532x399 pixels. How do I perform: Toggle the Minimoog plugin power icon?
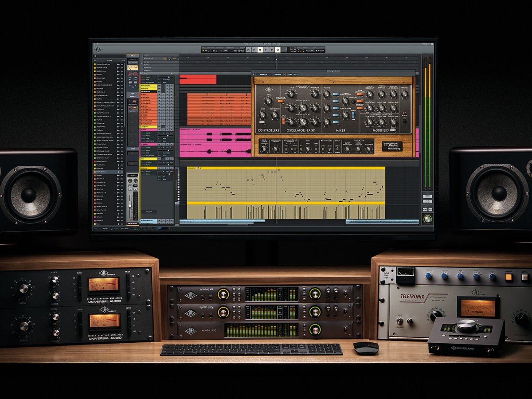point(286,74)
